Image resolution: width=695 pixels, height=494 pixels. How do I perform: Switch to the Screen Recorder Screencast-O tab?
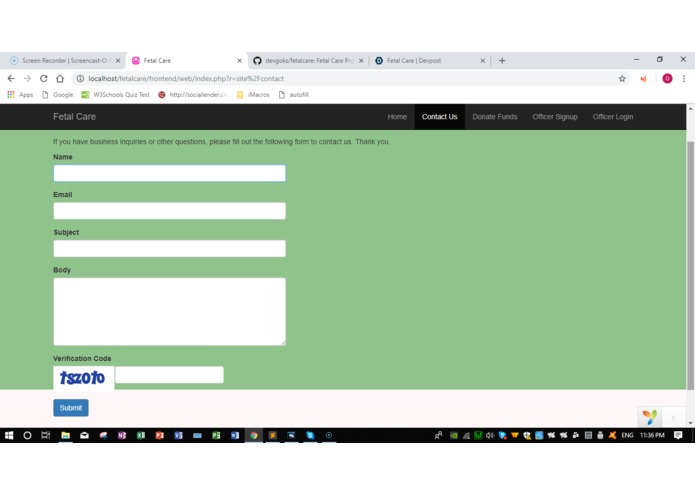(65, 61)
